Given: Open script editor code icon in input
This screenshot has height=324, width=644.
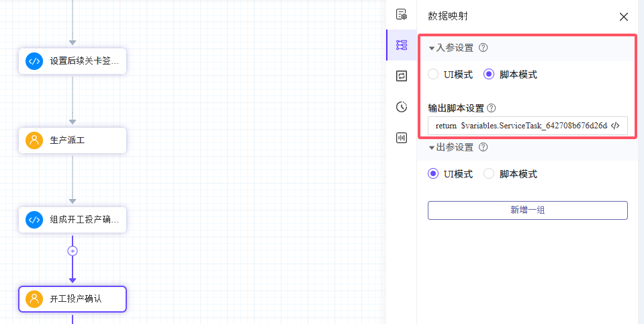Looking at the screenshot, I should pos(615,126).
